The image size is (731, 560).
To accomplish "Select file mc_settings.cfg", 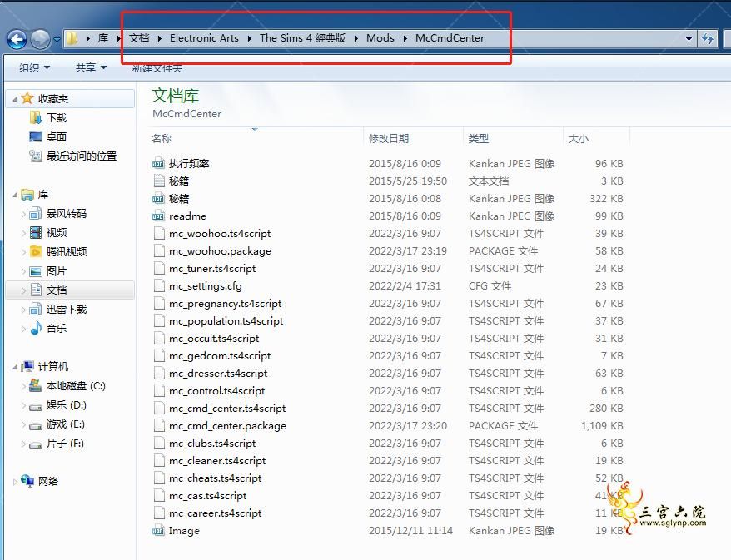I will click(x=205, y=286).
